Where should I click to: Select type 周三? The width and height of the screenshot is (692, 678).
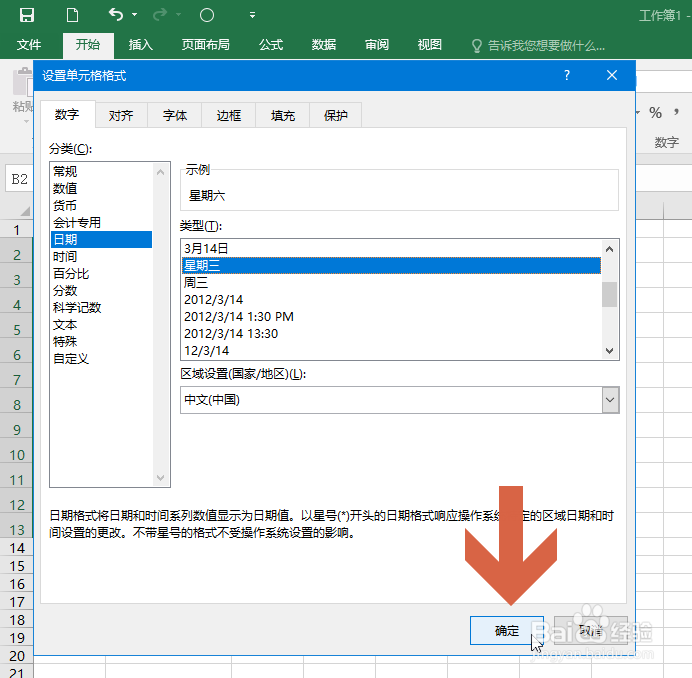[x=391, y=282]
